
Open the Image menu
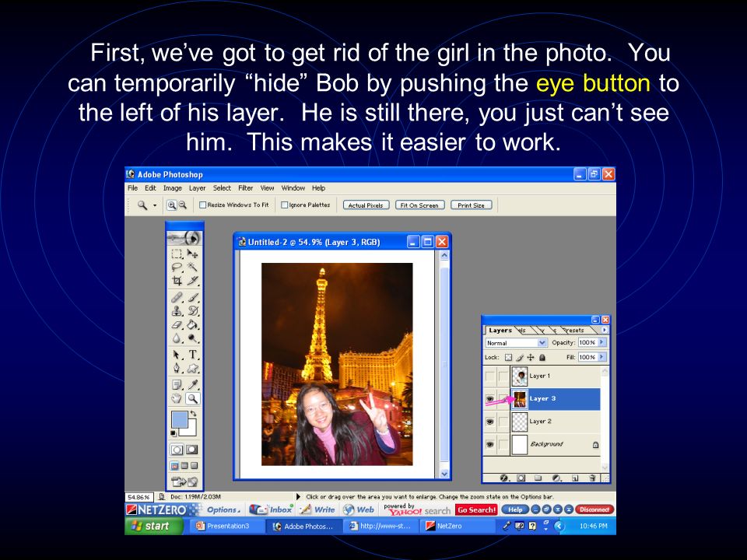click(x=173, y=188)
